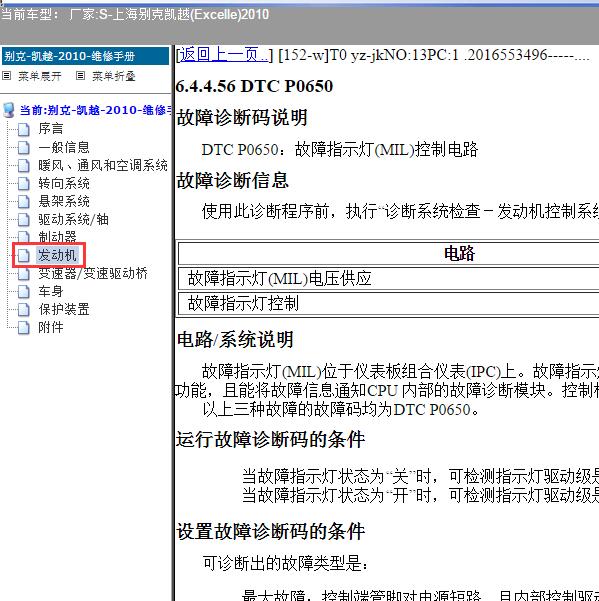Click page icon next to 序言

coord(24,130)
